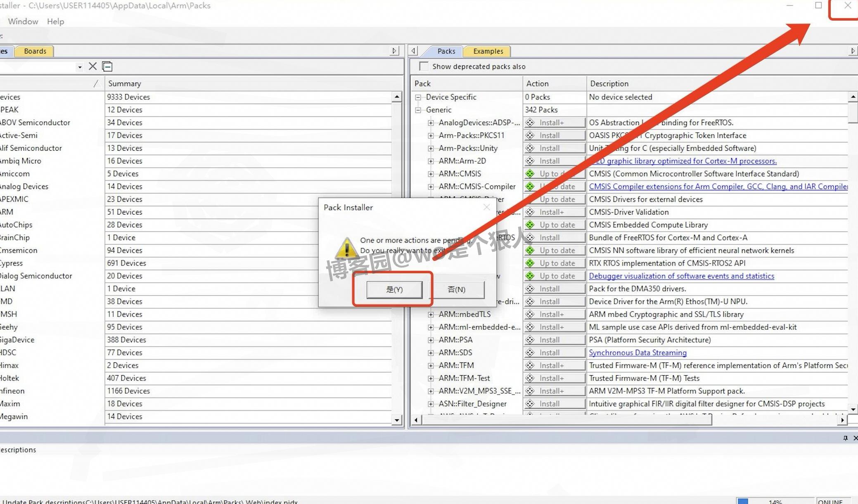Click the collapse all tree icon
This screenshot has width=858, height=504.
coord(107,66)
